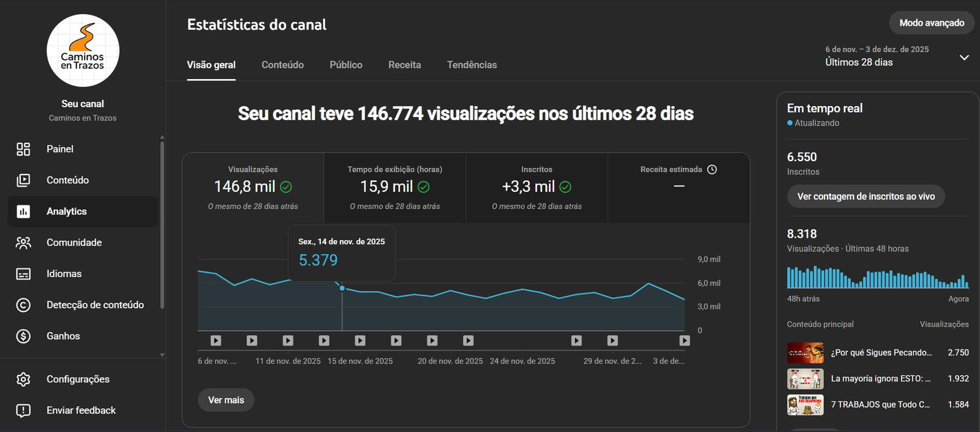Click the Modo avançado button

click(932, 23)
